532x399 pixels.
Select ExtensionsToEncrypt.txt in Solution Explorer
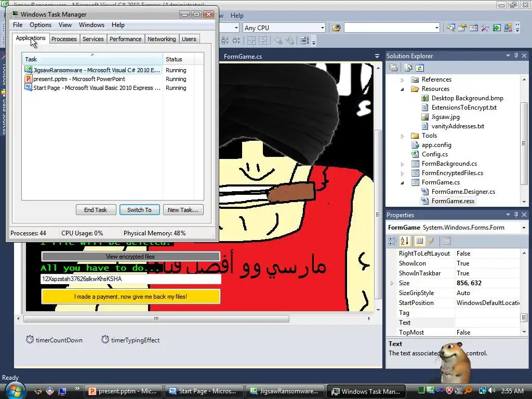(x=464, y=108)
